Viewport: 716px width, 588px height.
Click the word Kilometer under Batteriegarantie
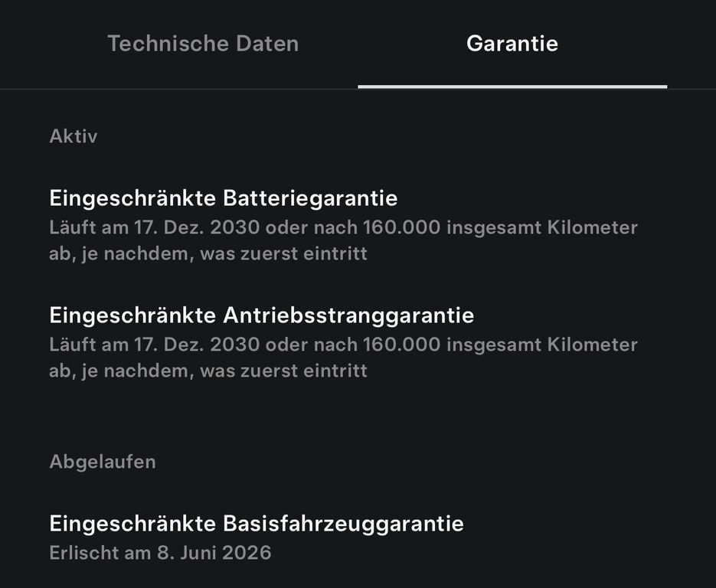592,227
